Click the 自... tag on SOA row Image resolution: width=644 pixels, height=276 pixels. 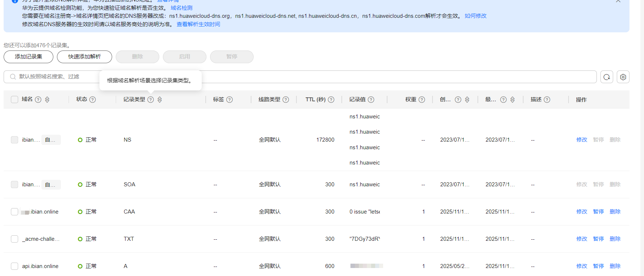pos(51,184)
